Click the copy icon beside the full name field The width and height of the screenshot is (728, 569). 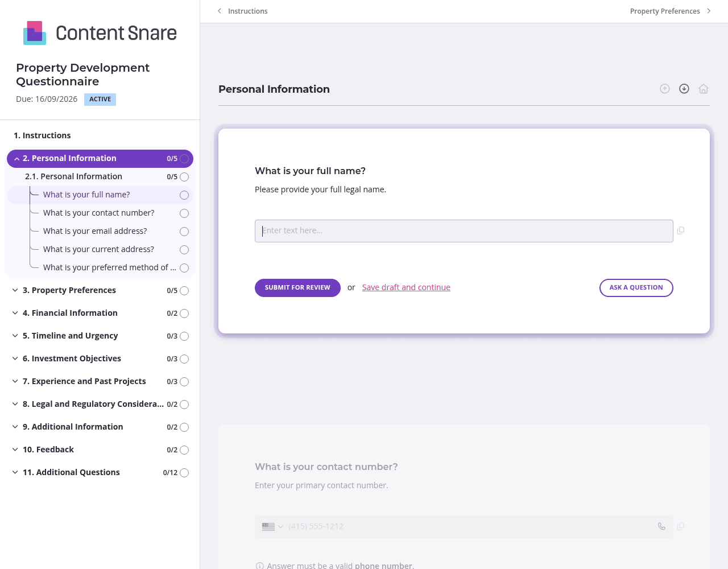681,230
